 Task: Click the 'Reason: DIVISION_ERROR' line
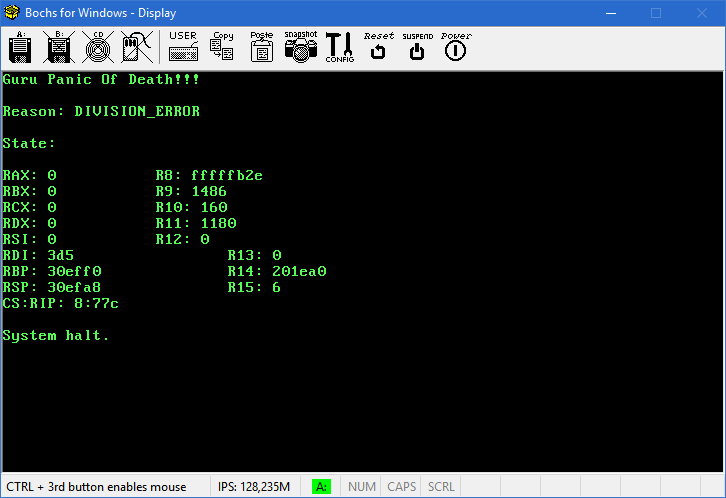[101, 112]
